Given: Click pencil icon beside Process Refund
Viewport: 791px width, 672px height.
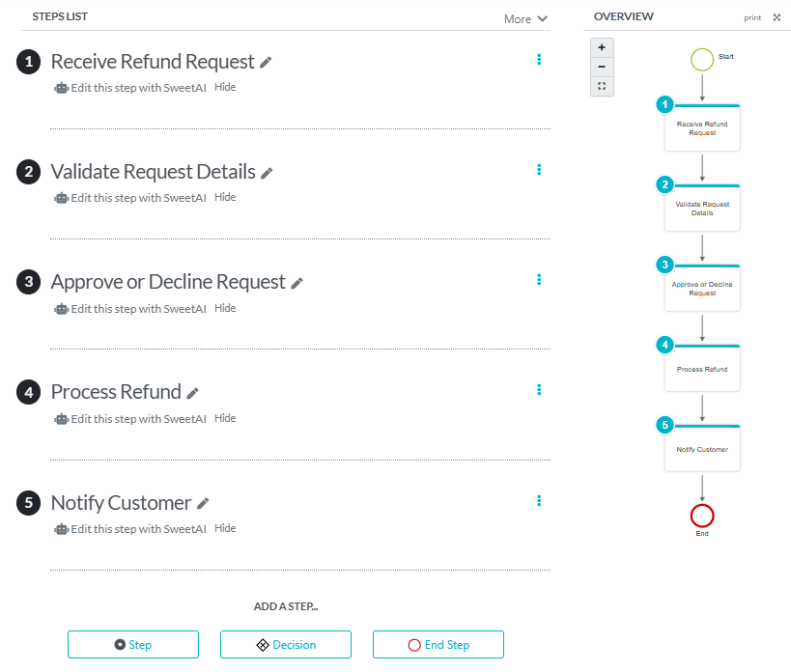Looking at the screenshot, I should [x=192, y=393].
